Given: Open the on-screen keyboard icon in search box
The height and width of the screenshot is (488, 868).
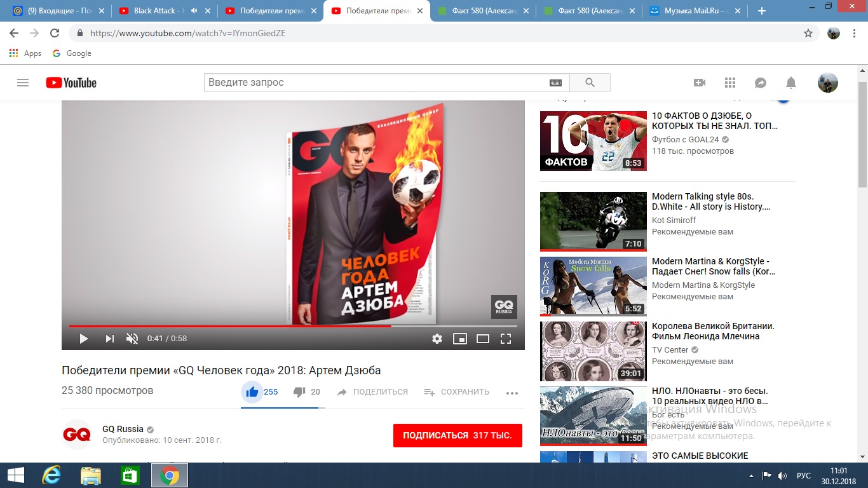Looking at the screenshot, I should coord(555,83).
